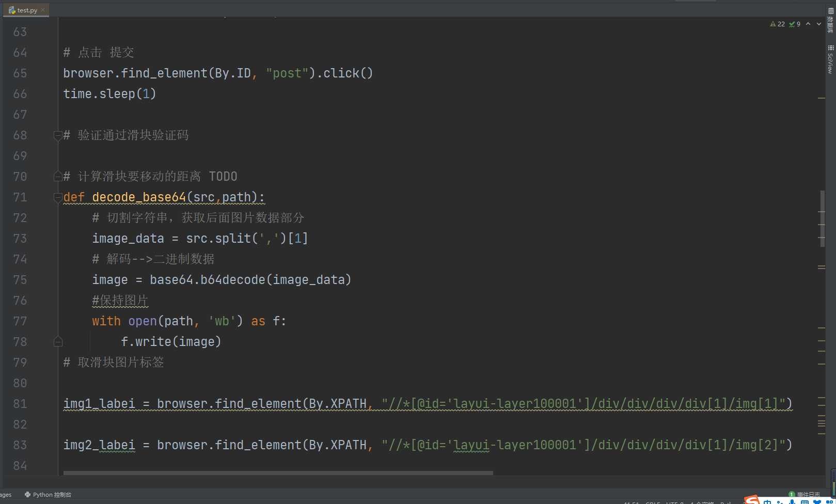The width and height of the screenshot is (836, 504).
Task: Jump to next highlighted error arrow
Action: [818, 24]
